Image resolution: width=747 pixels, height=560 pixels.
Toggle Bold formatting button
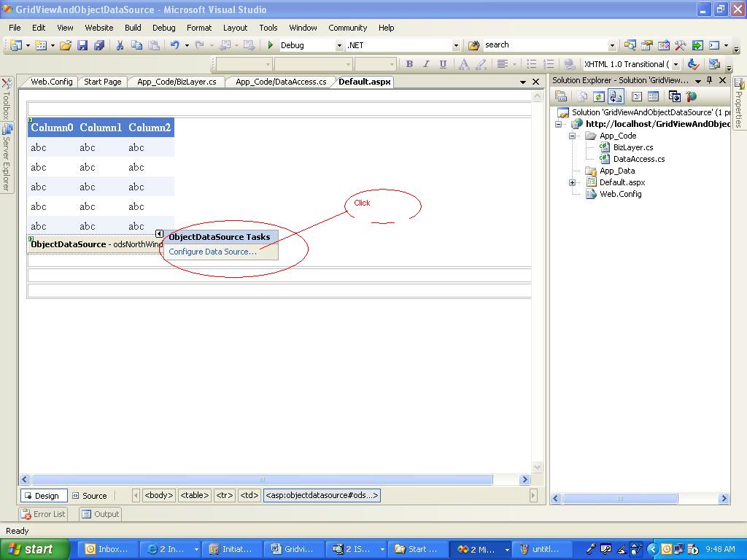[x=409, y=64]
